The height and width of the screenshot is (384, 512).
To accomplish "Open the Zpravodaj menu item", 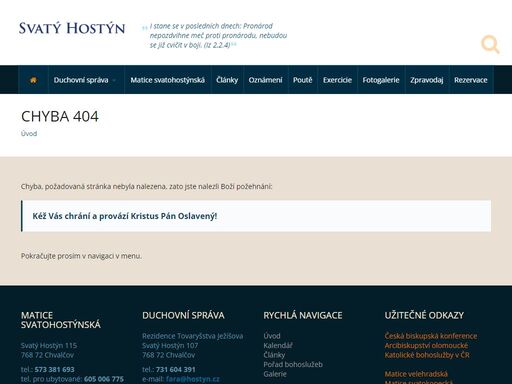I will click(x=426, y=80).
